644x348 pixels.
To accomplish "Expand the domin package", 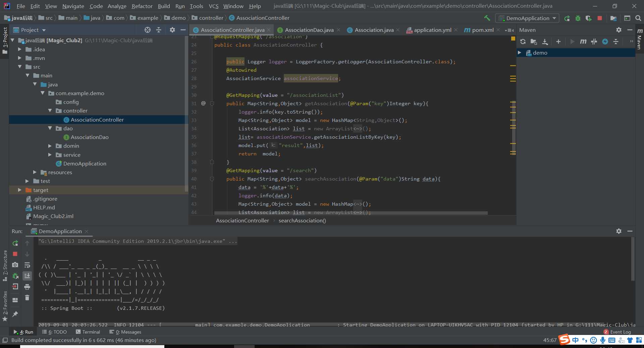I will [x=50, y=146].
